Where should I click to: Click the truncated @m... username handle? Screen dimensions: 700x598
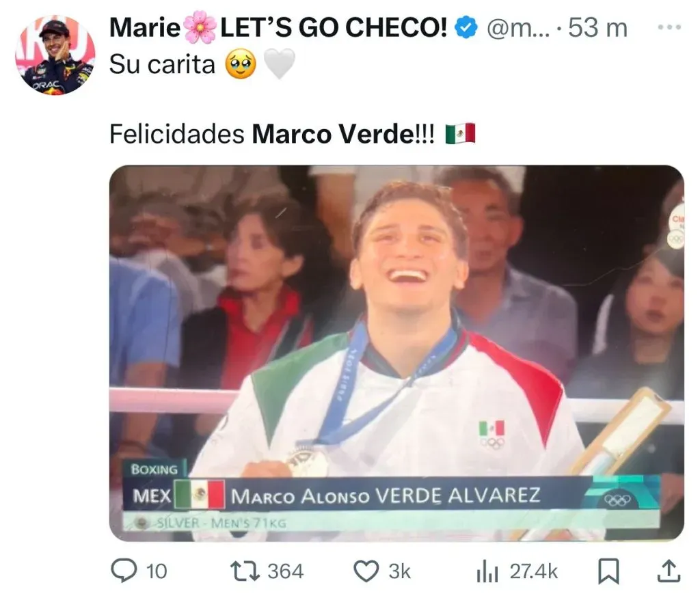tap(518, 28)
